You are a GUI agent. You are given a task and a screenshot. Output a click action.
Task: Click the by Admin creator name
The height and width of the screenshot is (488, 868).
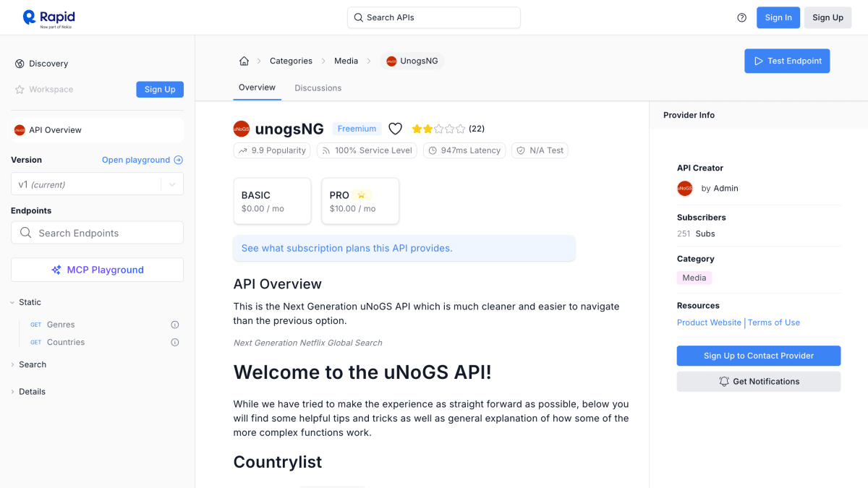point(720,188)
